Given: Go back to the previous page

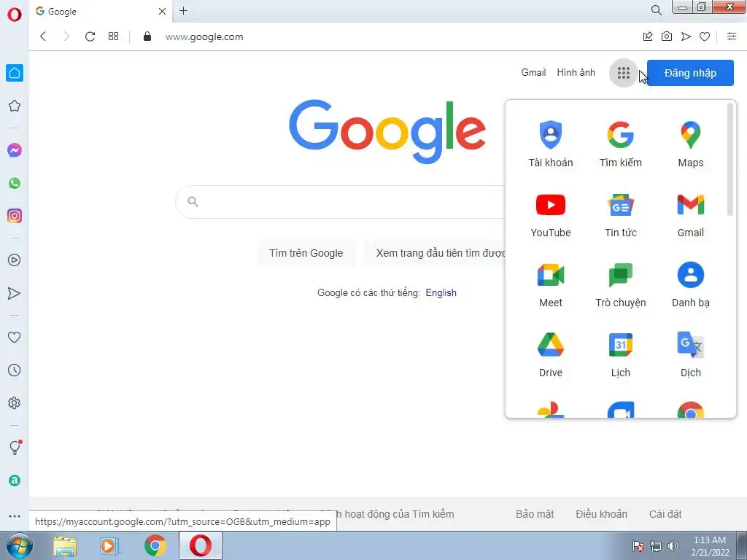Looking at the screenshot, I should pos(43,36).
